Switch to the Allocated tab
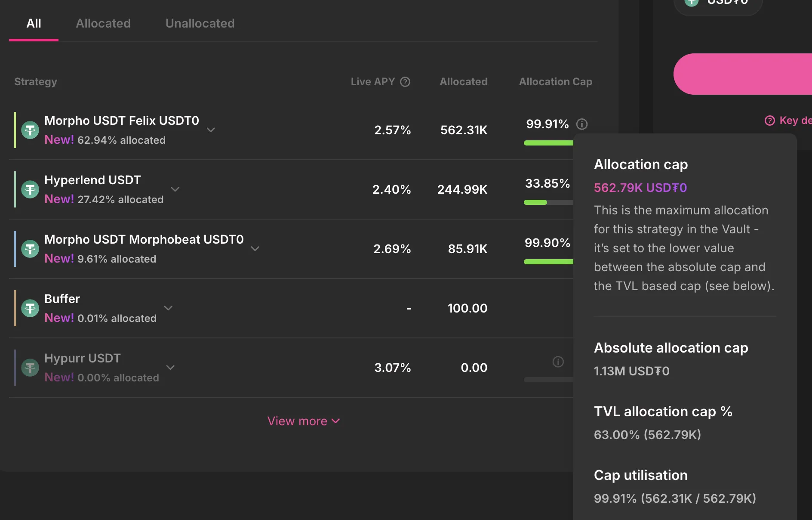This screenshot has height=520, width=812. pos(103,23)
